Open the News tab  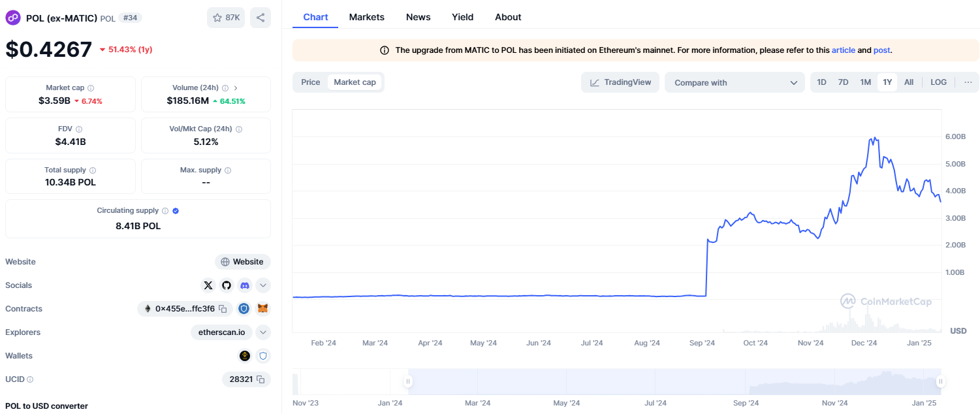click(419, 17)
